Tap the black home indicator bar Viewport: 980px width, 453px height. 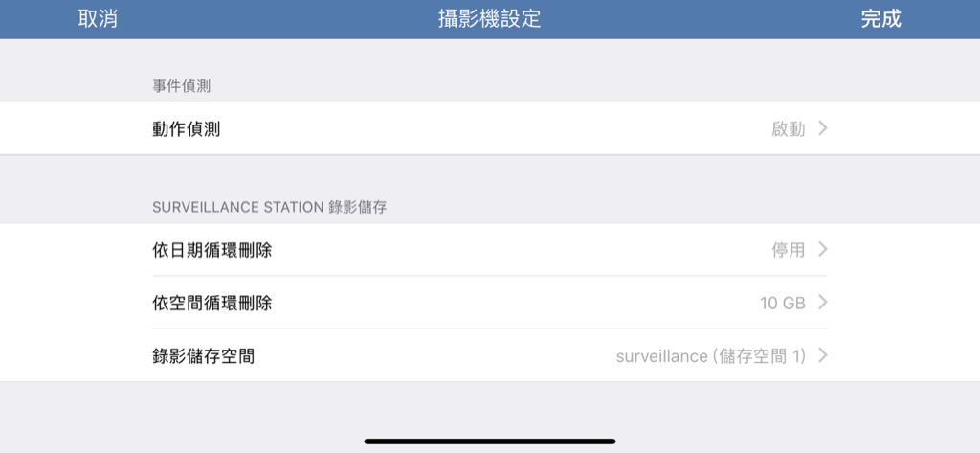pos(490,442)
